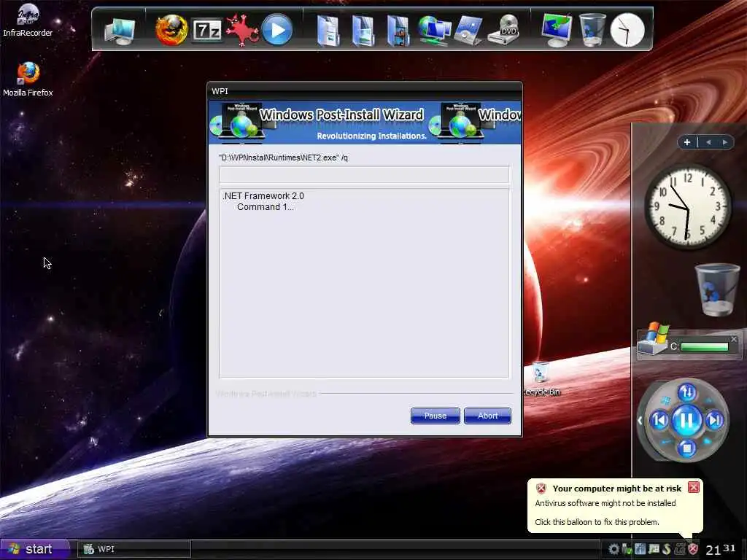The image size is (747, 560).
Task: Click the gear icon in system tray
Action: [614, 550]
